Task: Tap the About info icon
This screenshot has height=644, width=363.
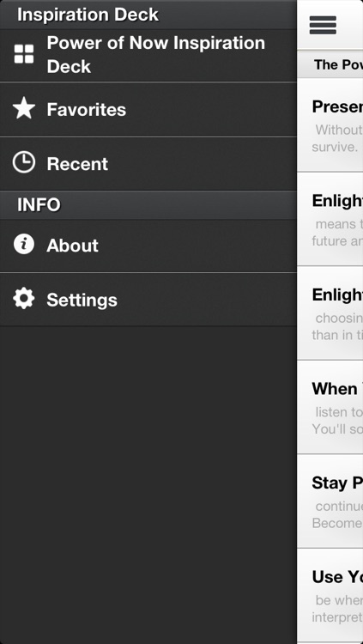Action: (x=24, y=244)
